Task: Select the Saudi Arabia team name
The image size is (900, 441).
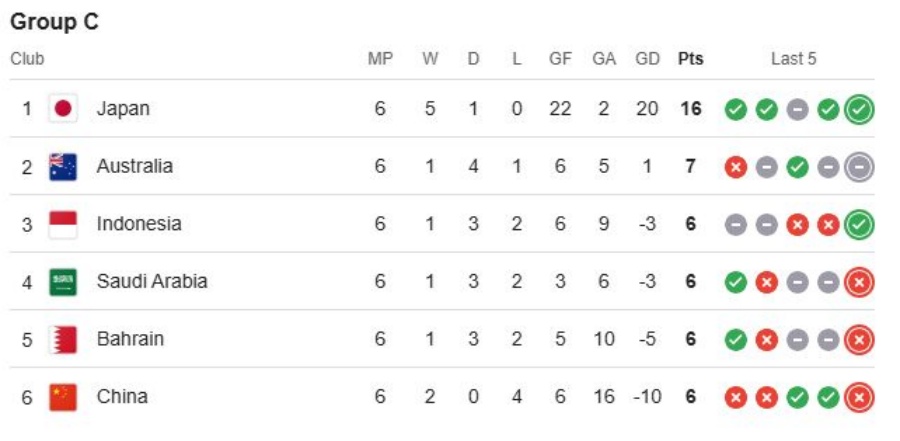Action: (152, 282)
